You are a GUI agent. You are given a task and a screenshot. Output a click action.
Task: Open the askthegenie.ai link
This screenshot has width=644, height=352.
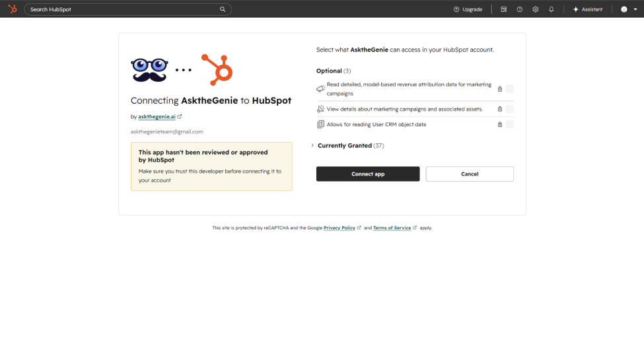[x=157, y=117]
